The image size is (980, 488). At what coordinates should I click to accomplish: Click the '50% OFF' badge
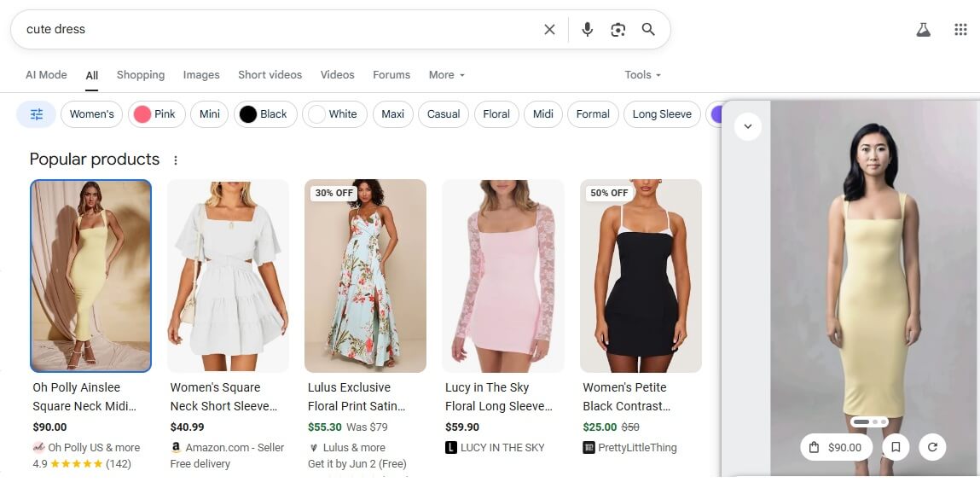click(609, 193)
